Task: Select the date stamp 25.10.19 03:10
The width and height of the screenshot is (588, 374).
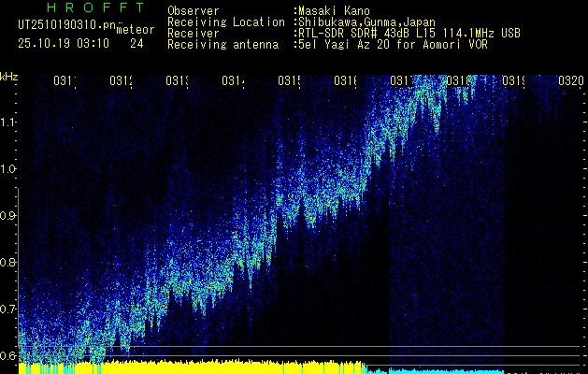Action: pyautogui.click(x=64, y=44)
